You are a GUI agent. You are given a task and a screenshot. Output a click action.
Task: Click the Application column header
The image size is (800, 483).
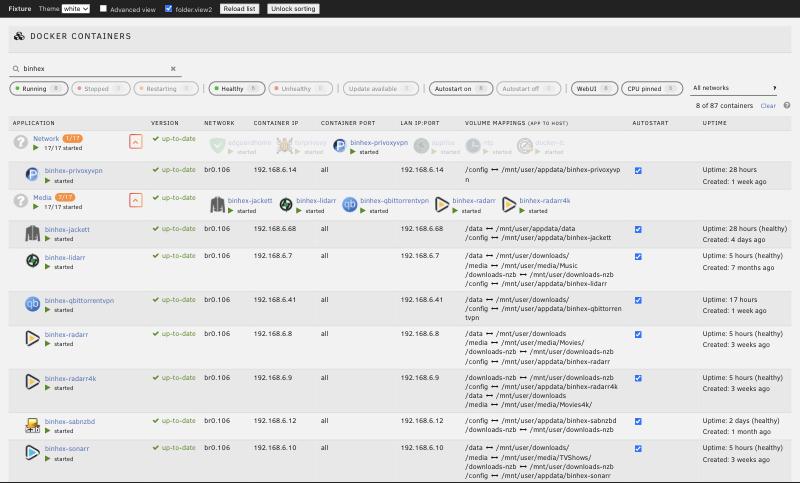[x=34, y=123]
